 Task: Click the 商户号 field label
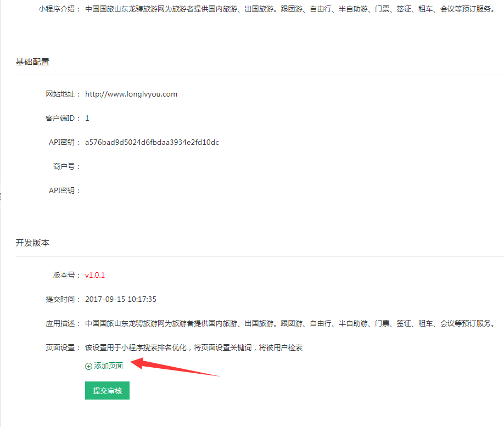(x=66, y=166)
